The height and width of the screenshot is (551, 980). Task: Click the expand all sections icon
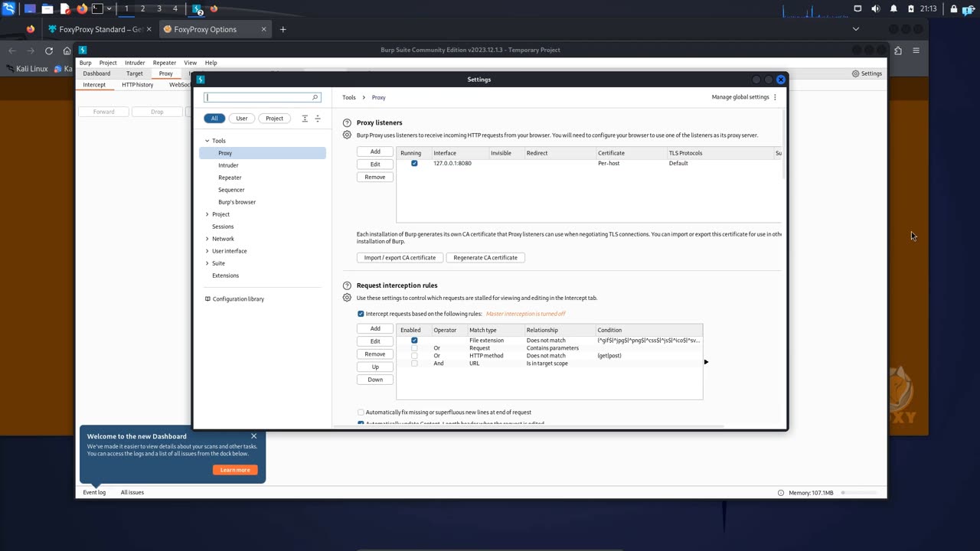click(x=305, y=119)
